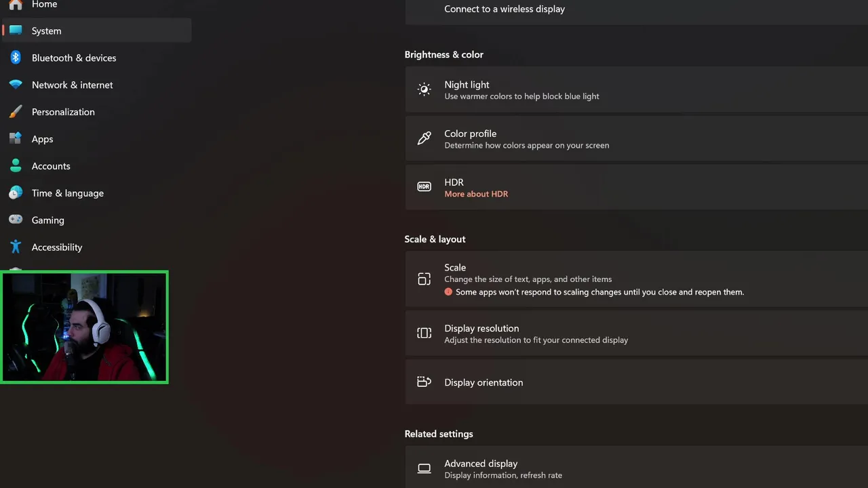The height and width of the screenshot is (488, 868).
Task: Click the Gaming controller icon
Action: tap(16, 220)
